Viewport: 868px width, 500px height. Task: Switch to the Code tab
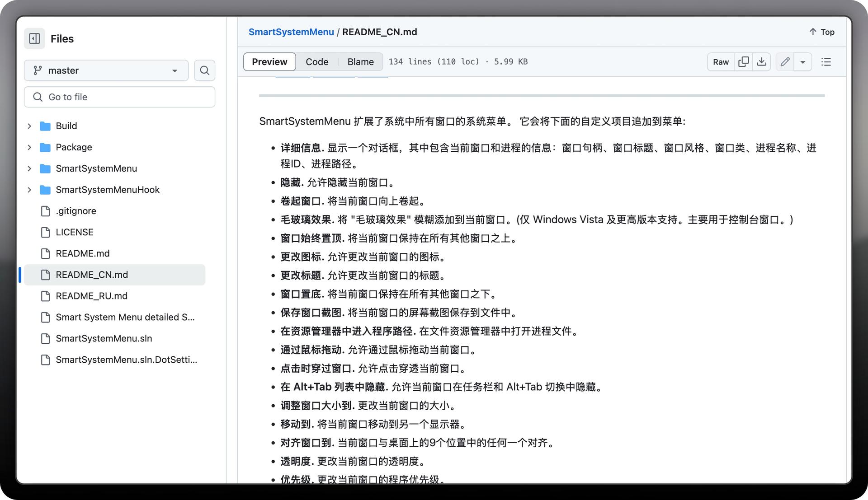(317, 62)
